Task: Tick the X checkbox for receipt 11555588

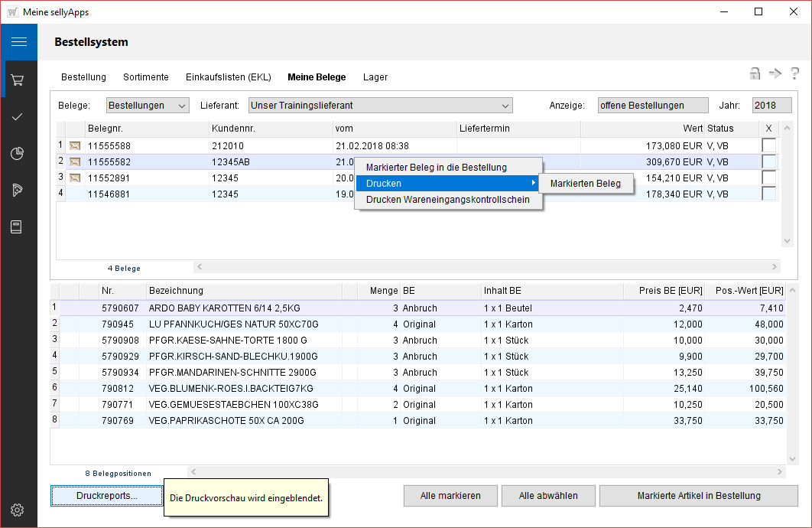Action: [768, 145]
